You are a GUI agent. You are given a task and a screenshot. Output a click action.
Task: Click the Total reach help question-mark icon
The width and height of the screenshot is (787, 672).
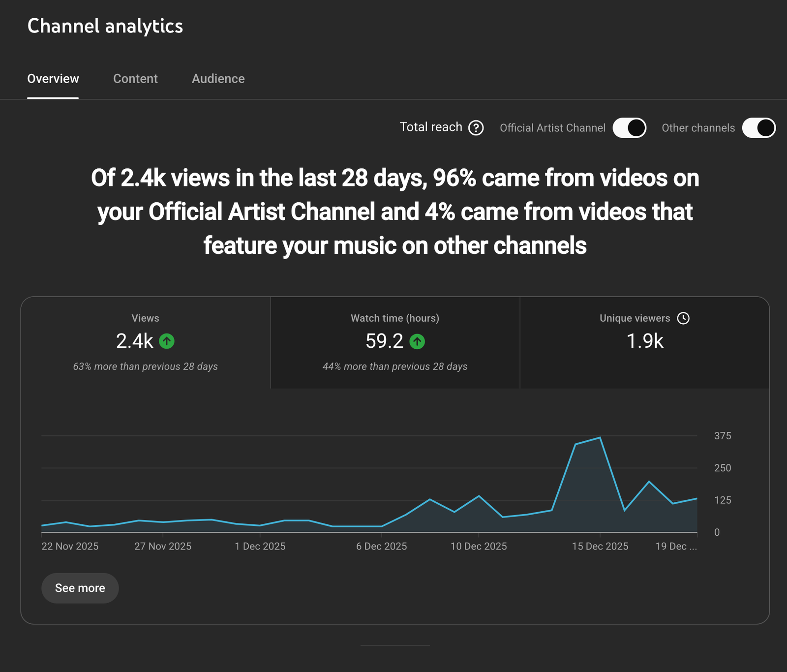[476, 128]
